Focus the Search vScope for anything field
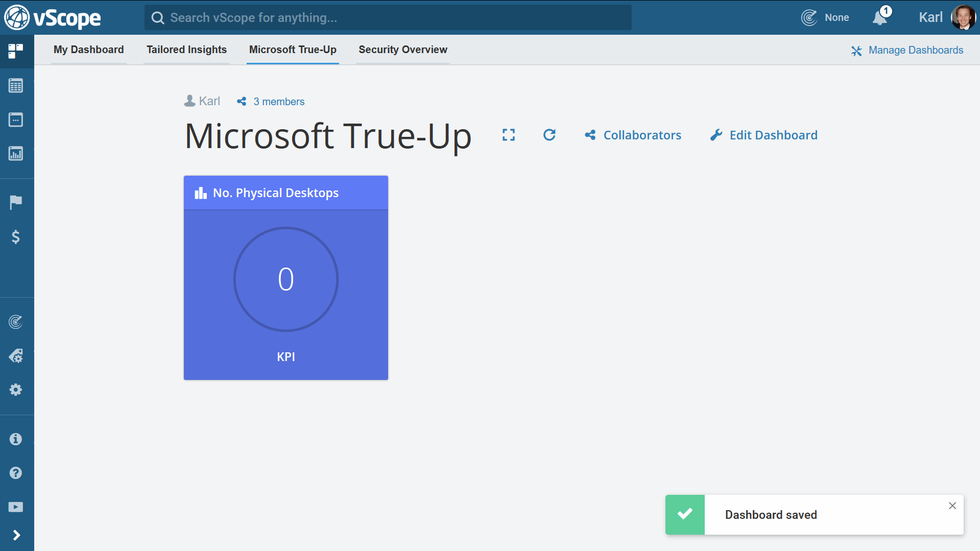Viewport: 980px width, 551px height. pyautogui.click(x=388, y=18)
